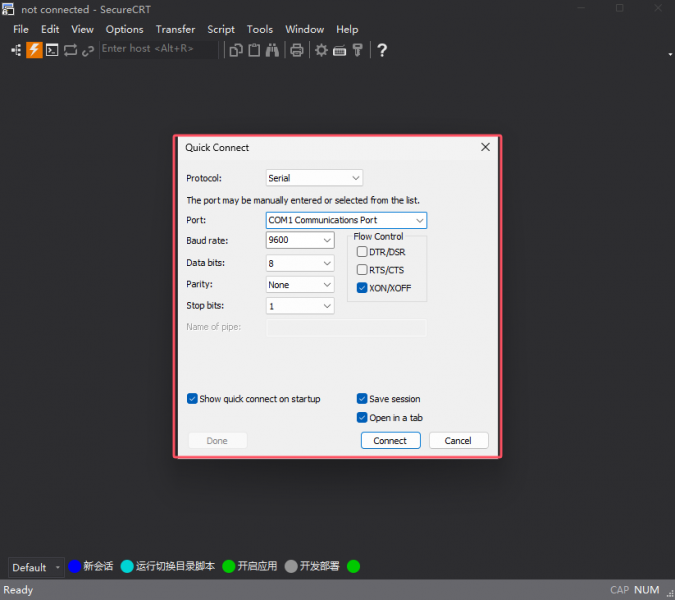Image resolution: width=675 pixels, height=600 pixels.
Task: Click the toolbar overflow arrow at right edge
Action: [670, 54]
